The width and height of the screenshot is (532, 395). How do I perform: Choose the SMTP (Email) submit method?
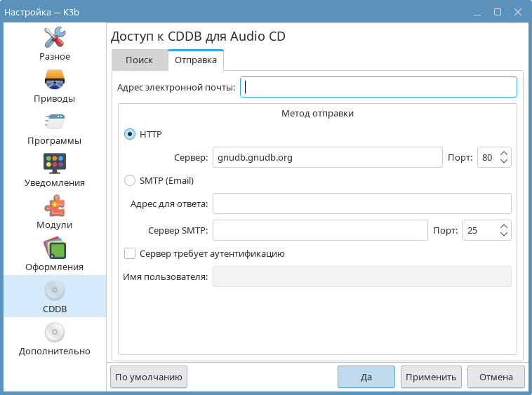[x=130, y=180]
